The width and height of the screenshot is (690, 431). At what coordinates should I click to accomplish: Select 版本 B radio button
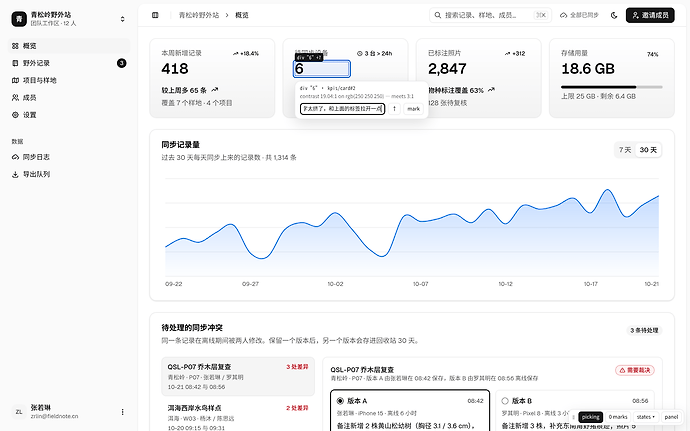(x=505, y=401)
